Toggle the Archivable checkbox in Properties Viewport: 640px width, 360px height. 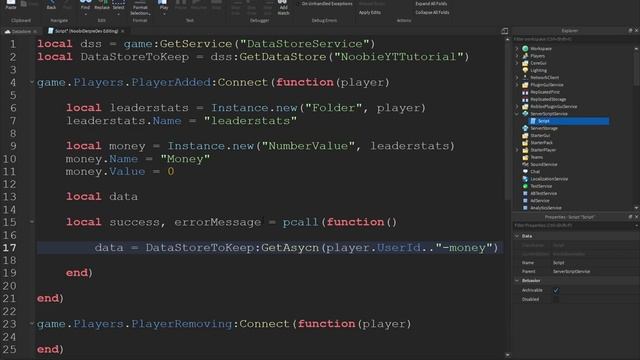(x=556, y=290)
